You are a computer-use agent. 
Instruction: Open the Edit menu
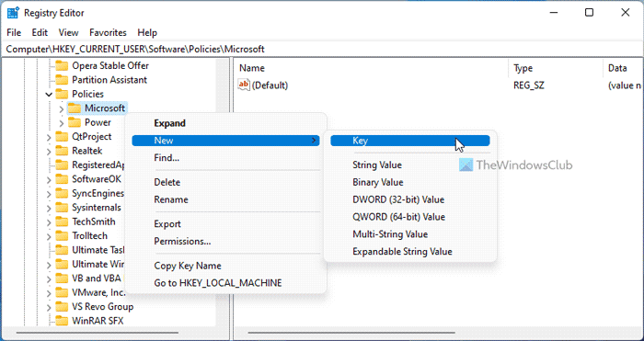click(40, 32)
